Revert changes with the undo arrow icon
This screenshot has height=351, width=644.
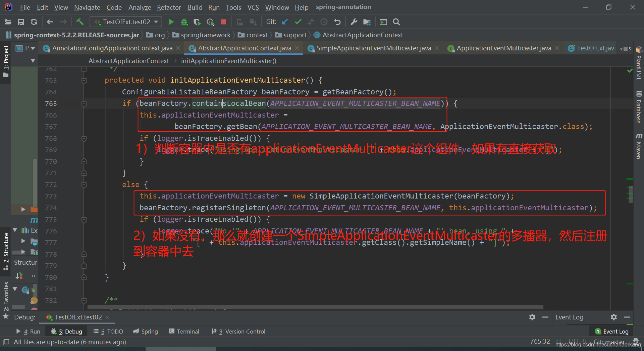pos(337,22)
